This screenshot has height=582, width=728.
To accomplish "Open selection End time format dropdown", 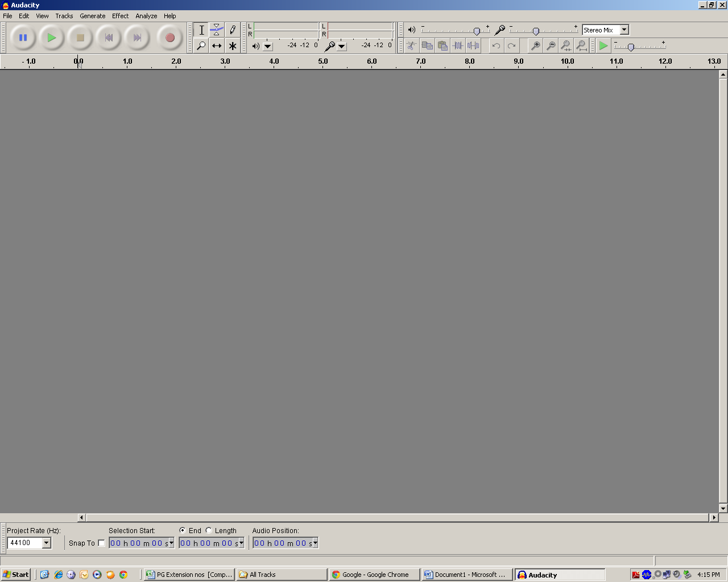I will coord(241,543).
